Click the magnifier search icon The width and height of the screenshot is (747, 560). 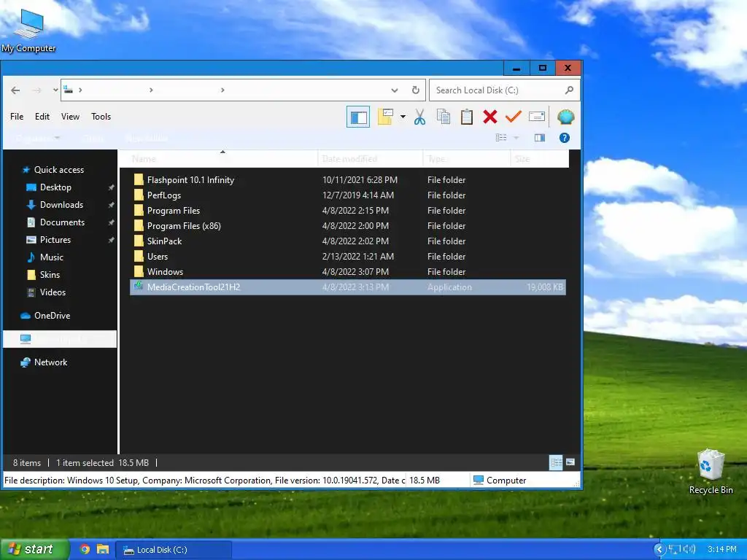569,90
